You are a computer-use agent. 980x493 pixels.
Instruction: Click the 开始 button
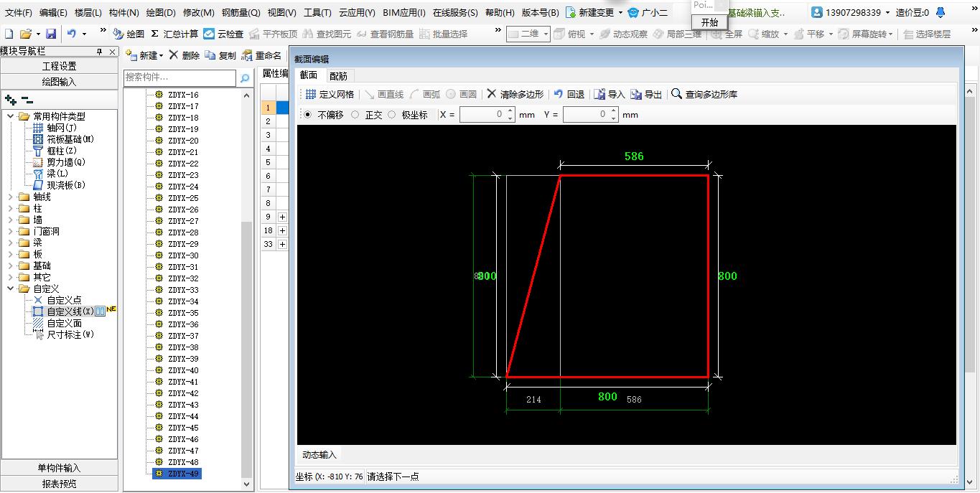coord(709,22)
